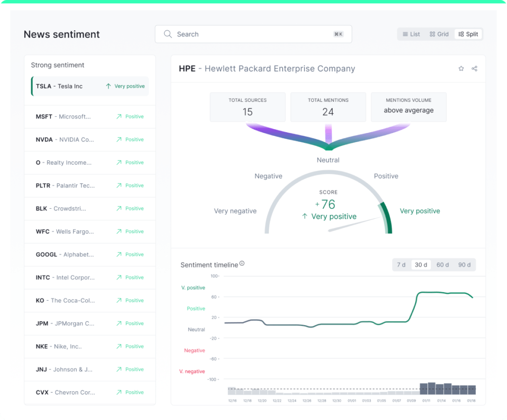
Task: Click the search magnifying glass icon
Action: tap(168, 34)
